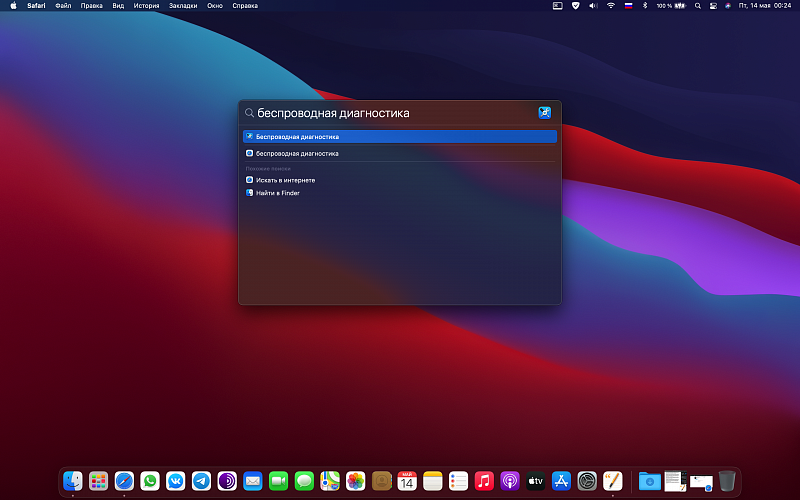
Task: Select Искать в интернете suggestion
Action: (285, 180)
